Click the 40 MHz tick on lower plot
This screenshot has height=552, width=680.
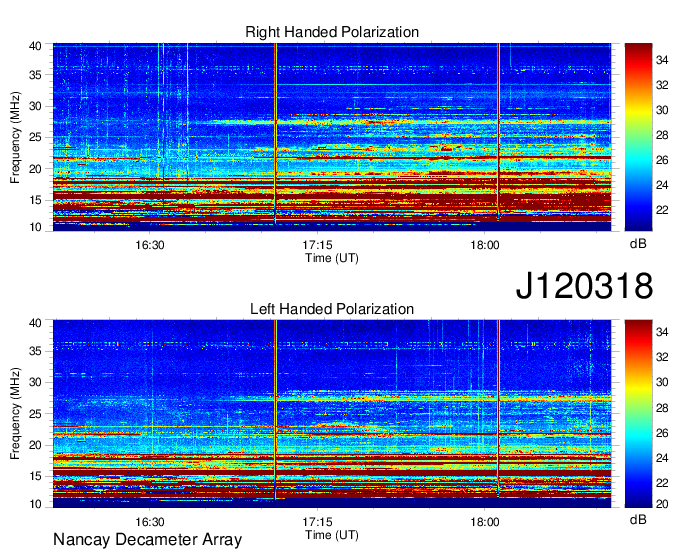(x=36, y=323)
